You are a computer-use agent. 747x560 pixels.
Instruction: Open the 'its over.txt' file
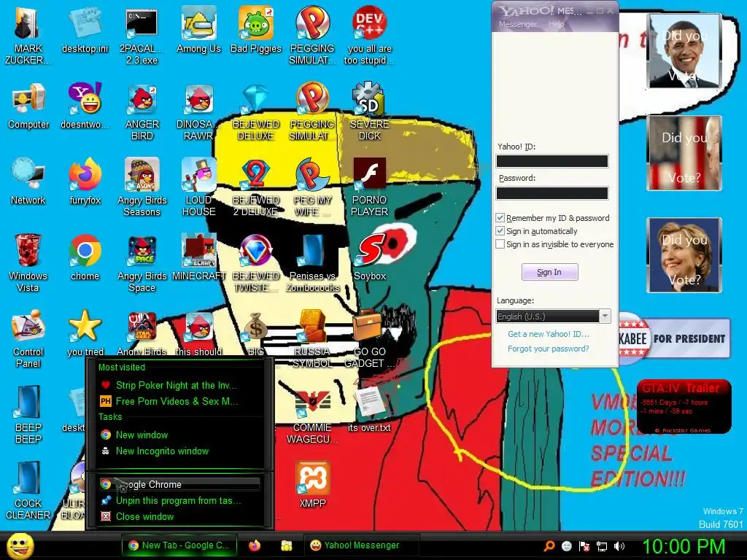[x=369, y=410]
